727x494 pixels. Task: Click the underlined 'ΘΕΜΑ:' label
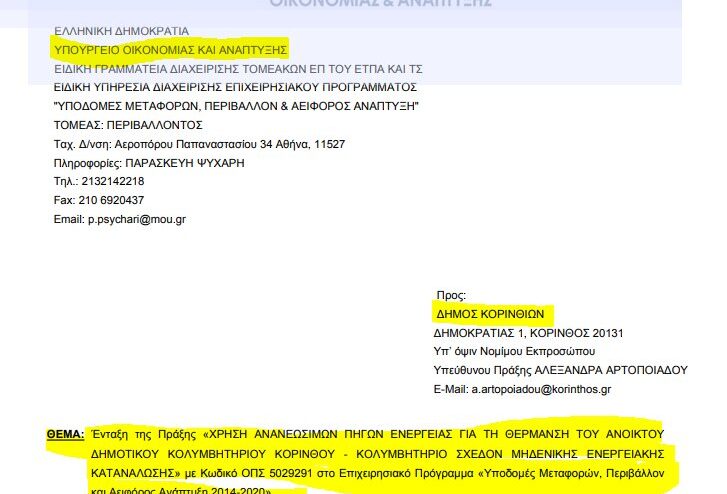coord(65,435)
